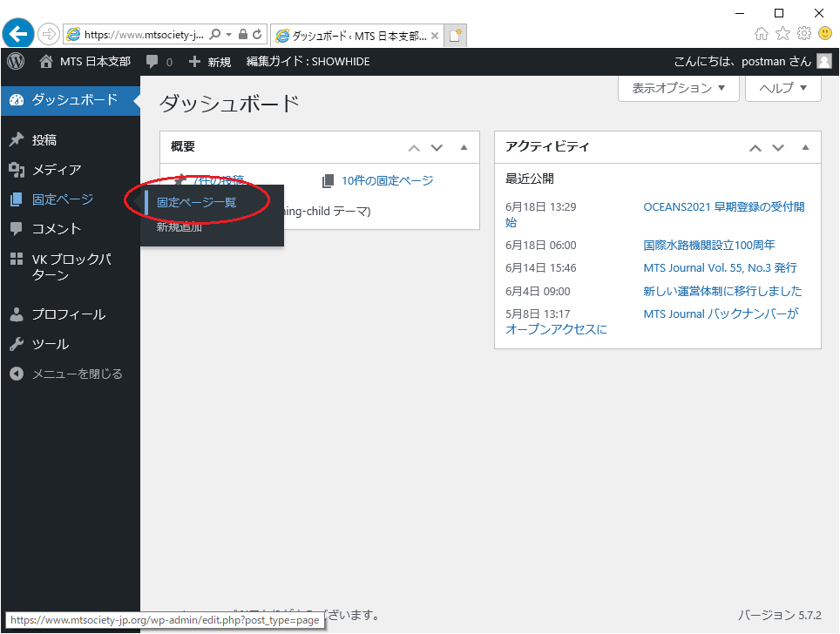Refresh the page with the reload icon
Screen dimensions: 840x634
click(257, 34)
